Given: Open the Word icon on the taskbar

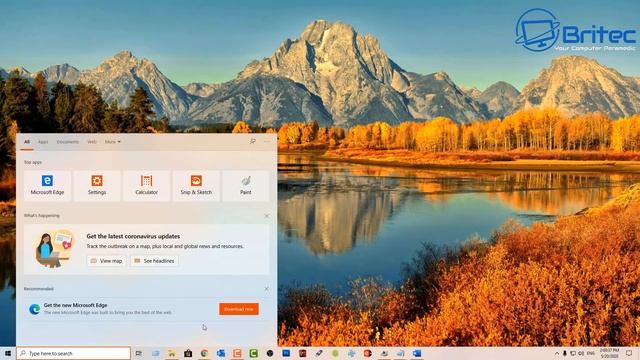Looking at the screenshot, I should tap(417, 353).
